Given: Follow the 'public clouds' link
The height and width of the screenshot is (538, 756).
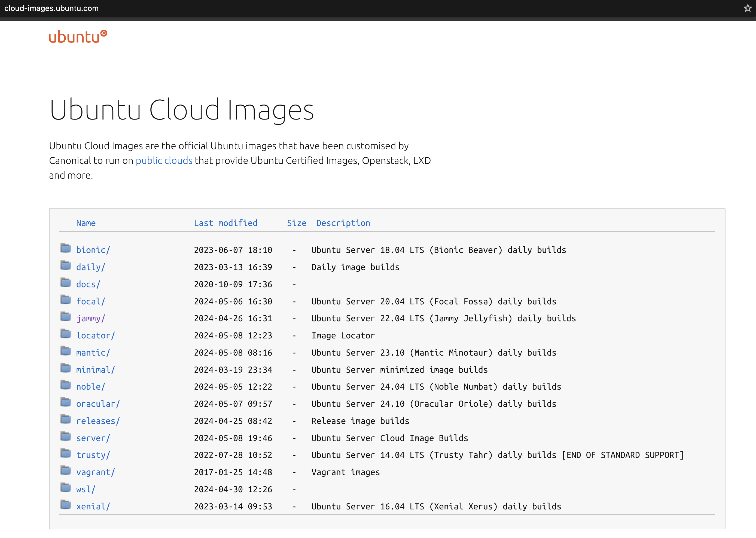Looking at the screenshot, I should [164, 161].
